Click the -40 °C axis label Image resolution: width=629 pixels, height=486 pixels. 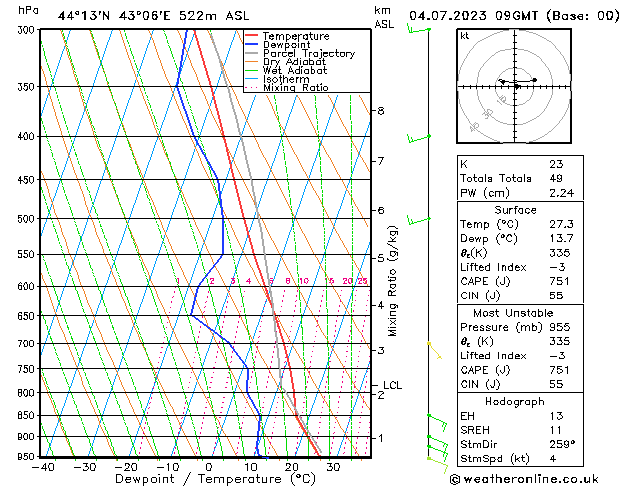(x=43, y=467)
